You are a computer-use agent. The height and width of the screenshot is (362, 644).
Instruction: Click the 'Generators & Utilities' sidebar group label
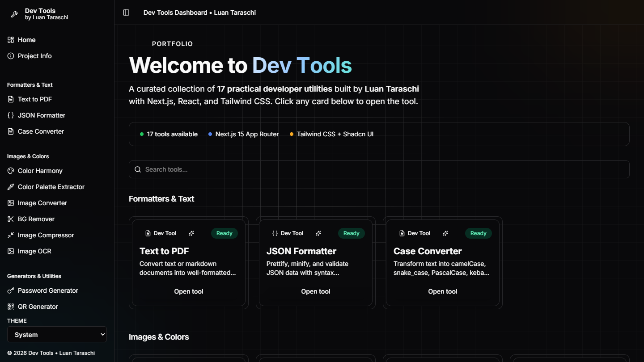coord(34,276)
